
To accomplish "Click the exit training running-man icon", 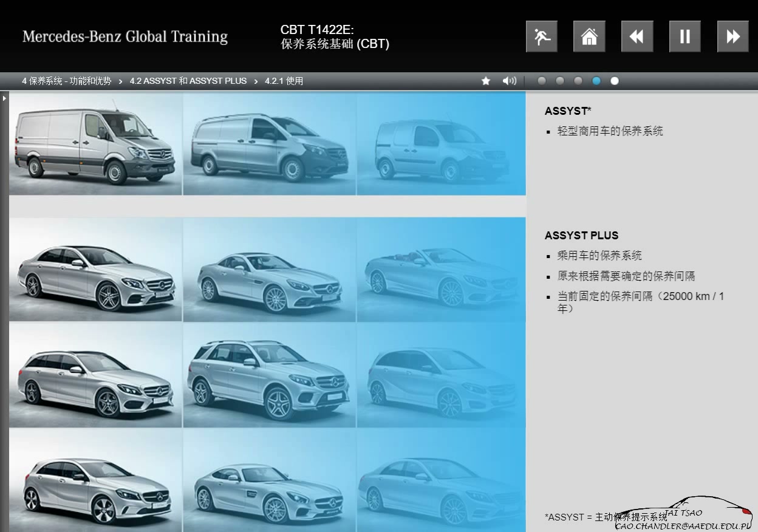I will click(541, 36).
